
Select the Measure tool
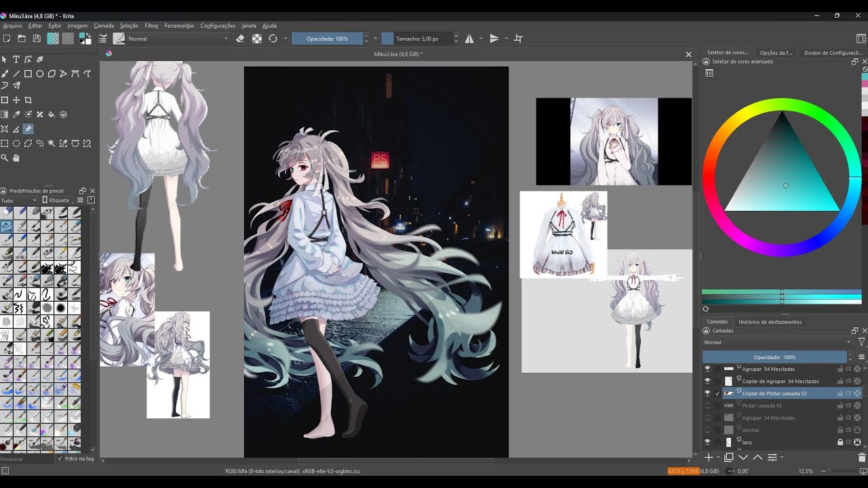click(x=16, y=129)
